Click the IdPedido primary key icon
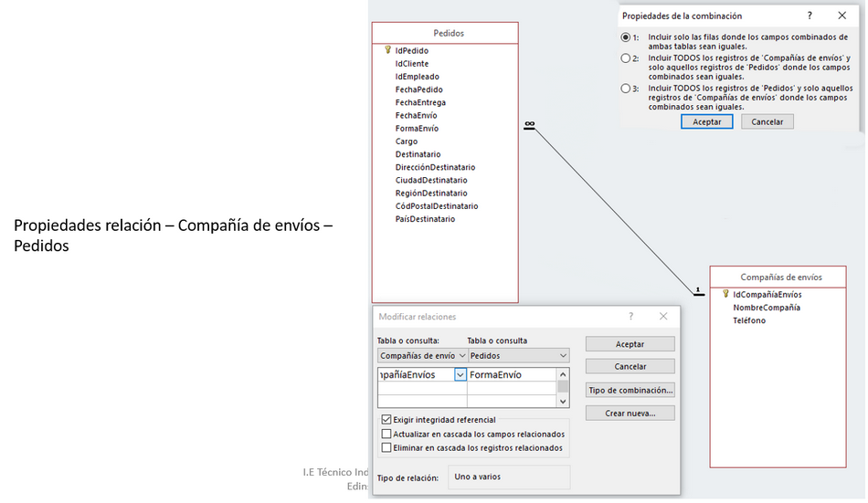Screen dimensions: 868x503 388,50
